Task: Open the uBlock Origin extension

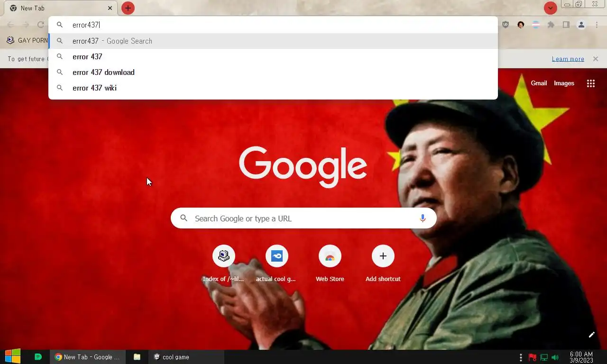Action: click(506, 25)
